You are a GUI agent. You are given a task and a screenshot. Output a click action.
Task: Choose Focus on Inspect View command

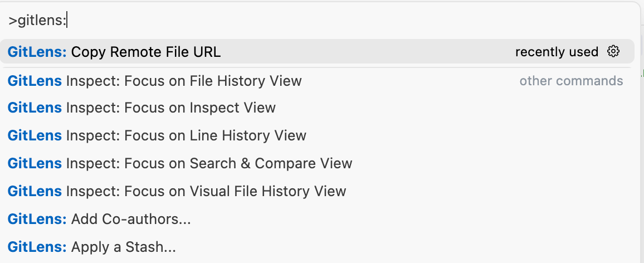click(x=317, y=108)
